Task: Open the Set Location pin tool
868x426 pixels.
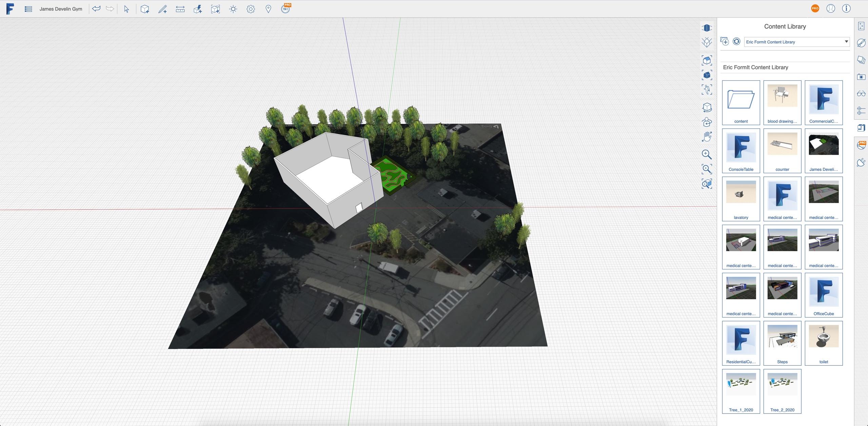Action: click(268, 9)
